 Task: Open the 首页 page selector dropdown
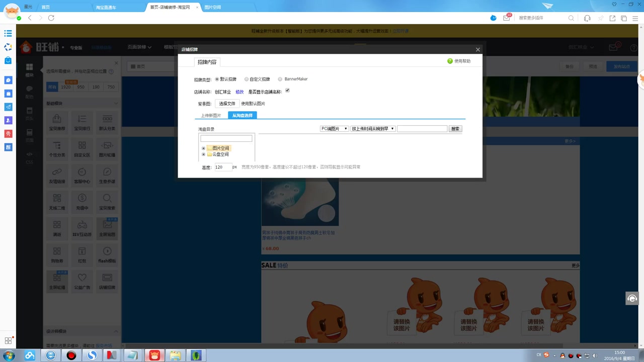coord(151,66)
